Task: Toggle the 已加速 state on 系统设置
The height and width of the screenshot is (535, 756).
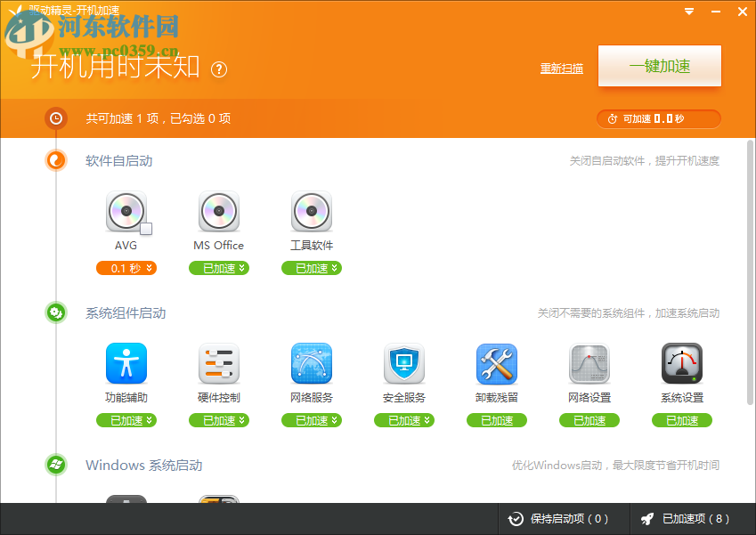Action: (x=681, y=419)
